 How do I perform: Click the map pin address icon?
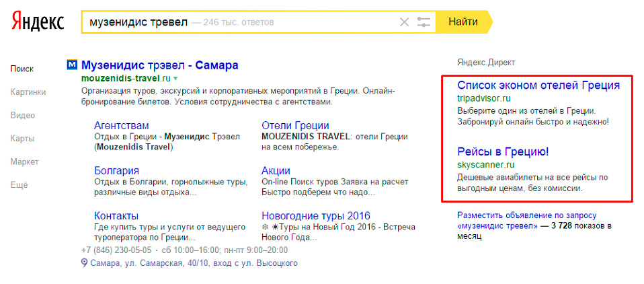pyautogui.click(x=84, y=263)
